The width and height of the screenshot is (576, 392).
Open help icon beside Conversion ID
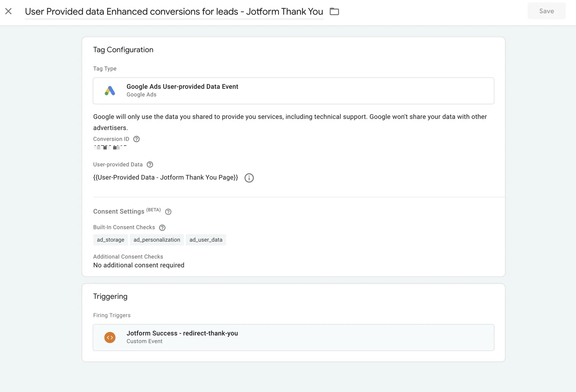point(136,139)
